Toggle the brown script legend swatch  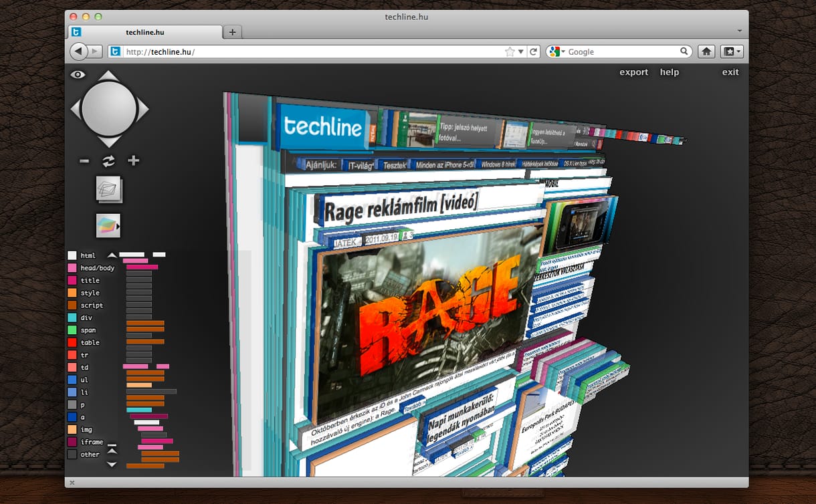coord(72,305)
